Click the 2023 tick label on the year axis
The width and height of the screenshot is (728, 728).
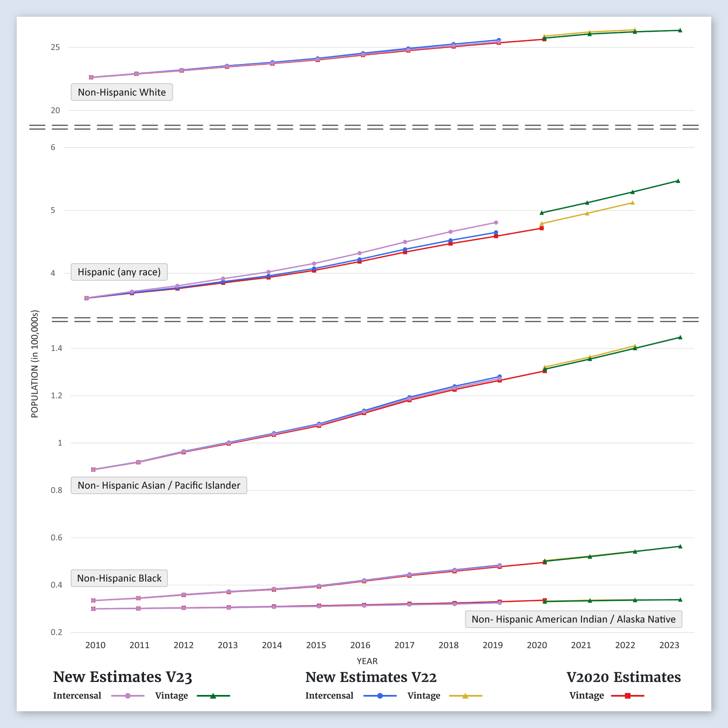669,645
